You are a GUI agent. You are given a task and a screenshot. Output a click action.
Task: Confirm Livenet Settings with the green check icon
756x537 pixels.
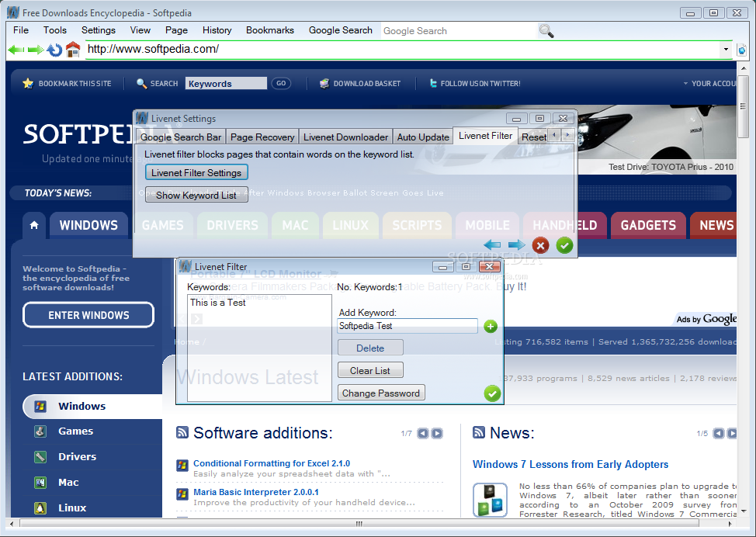(x=564, y=245)
